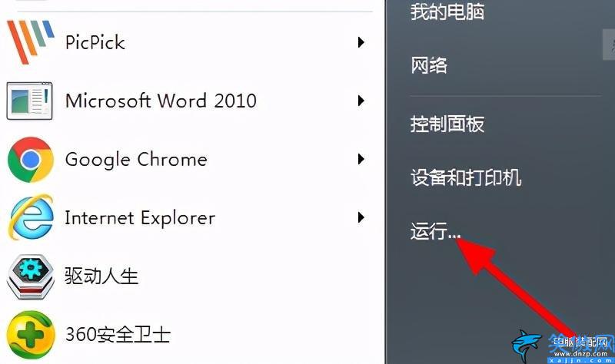615x364 pixels.
Task: Select the Microsoft Word 2010 label
Action: coord(161,101)
